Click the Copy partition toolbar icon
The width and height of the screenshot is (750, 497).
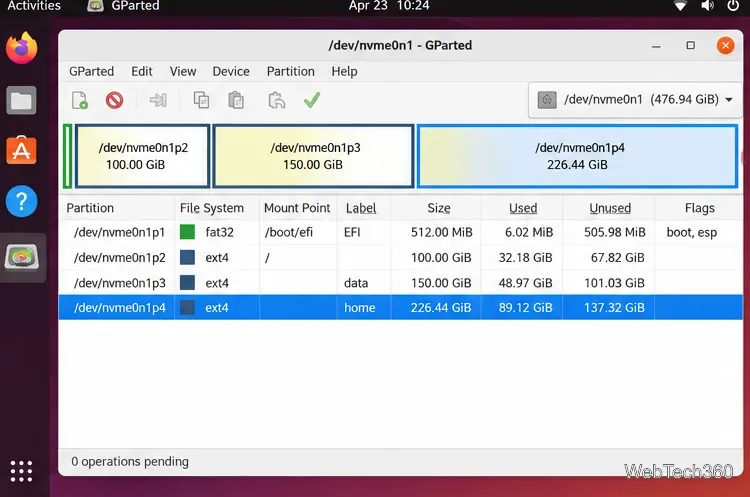tap(201, 100)
